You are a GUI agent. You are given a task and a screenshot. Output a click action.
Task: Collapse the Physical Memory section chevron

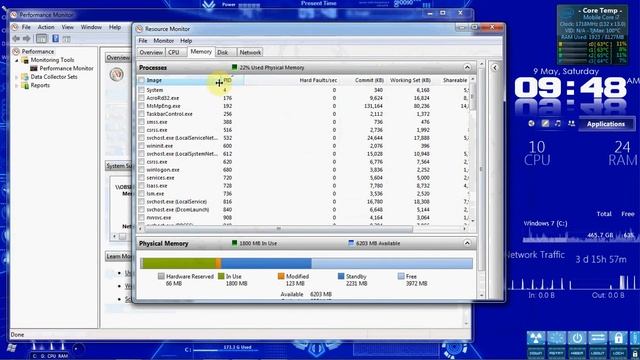467,243
